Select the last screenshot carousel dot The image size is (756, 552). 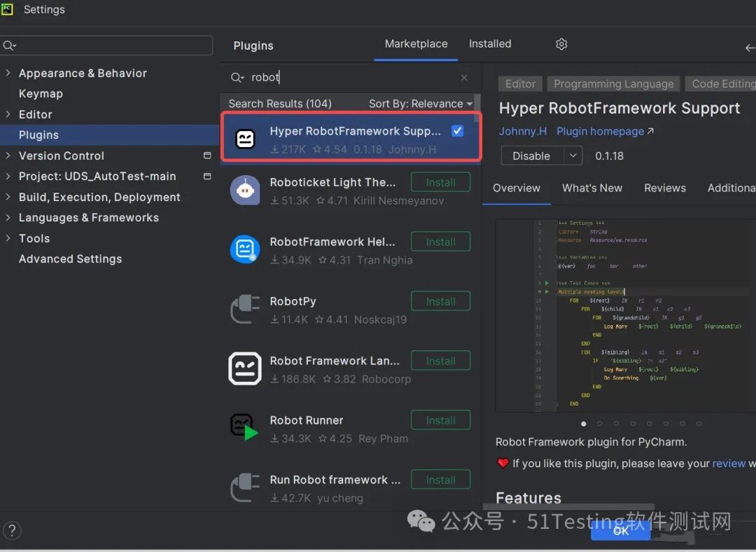tap(699, 424)
